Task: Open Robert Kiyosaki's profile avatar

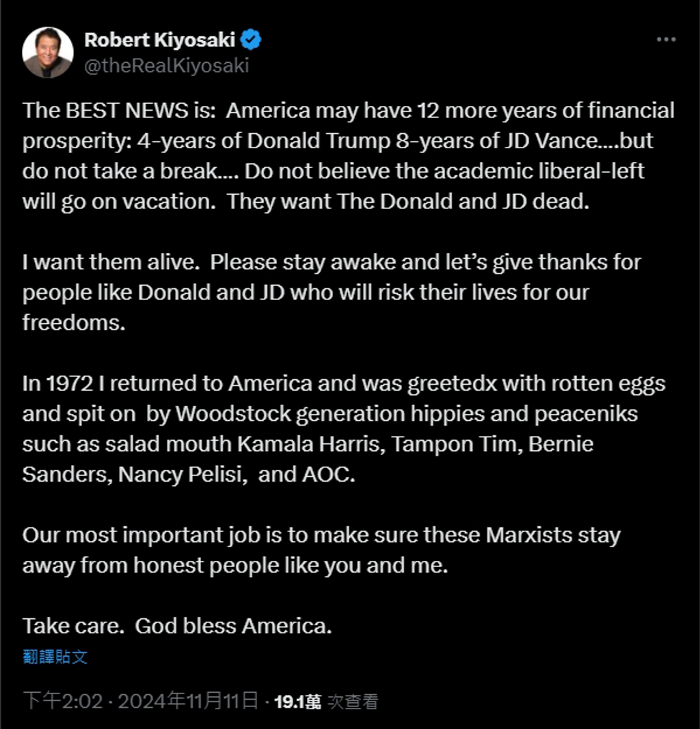Action: click(x=47, y=53)
